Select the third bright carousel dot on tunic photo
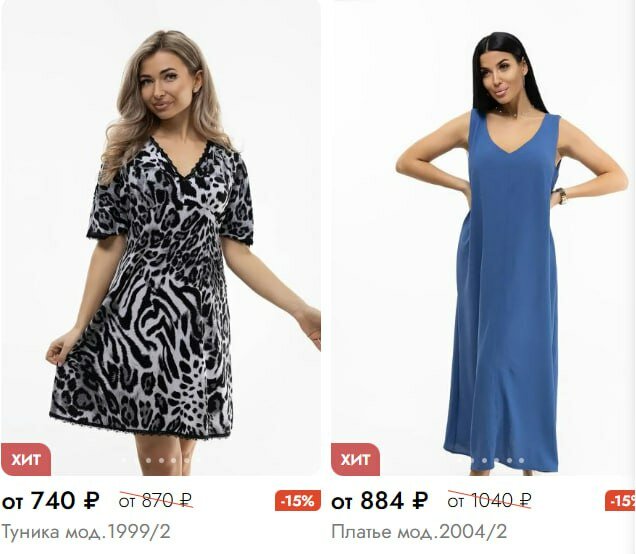 [173, 460]
